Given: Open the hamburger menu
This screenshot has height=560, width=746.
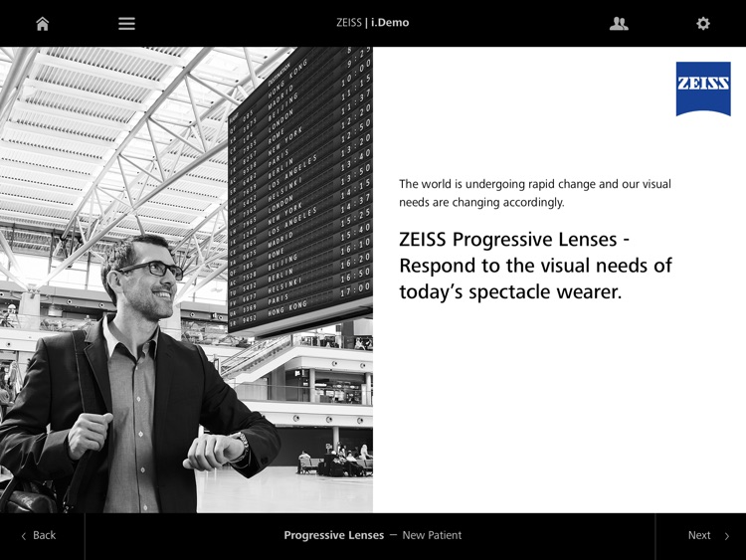Looking at the screenshot, I should coord(126,23).
